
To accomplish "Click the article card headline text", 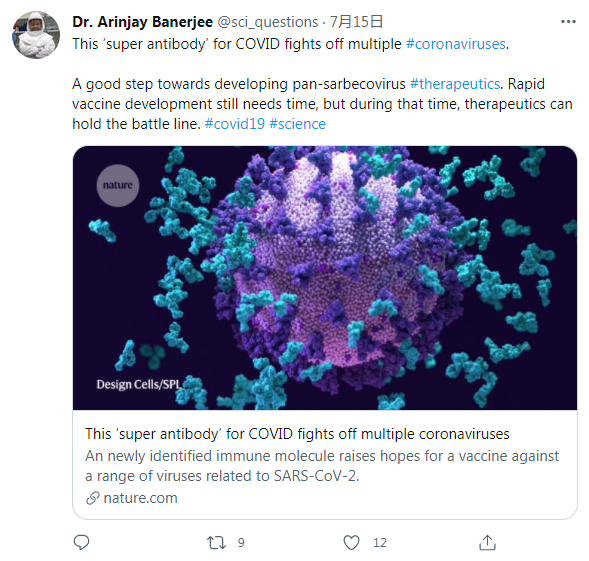I will [x=297, y=434].
